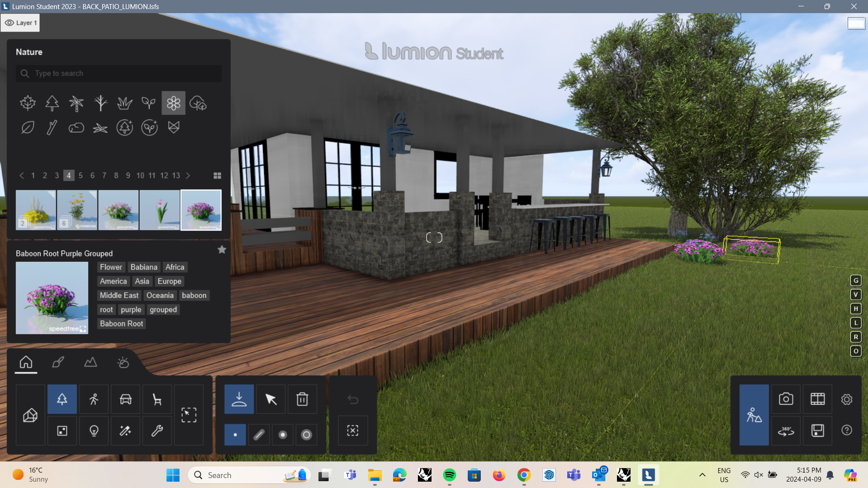Favorite Baboon Root Purple Grouped with the star
The width and height of the screenshot is (868, 488).
pos(222,249)
